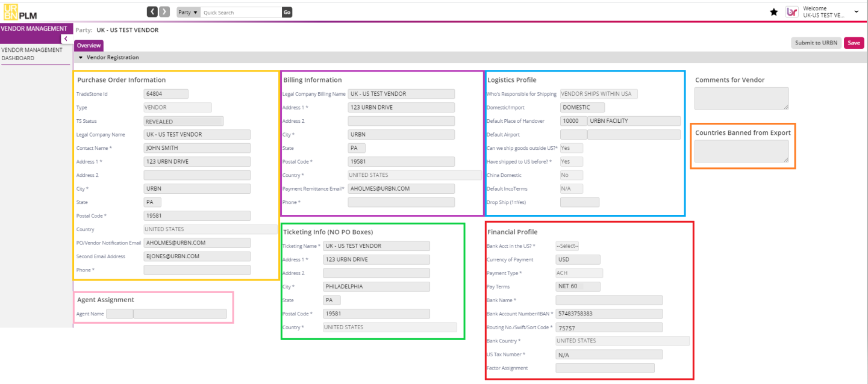The width and height of the screenshot is (868, 384).
Task: Click the Save button
Action: tap(854, 43)
